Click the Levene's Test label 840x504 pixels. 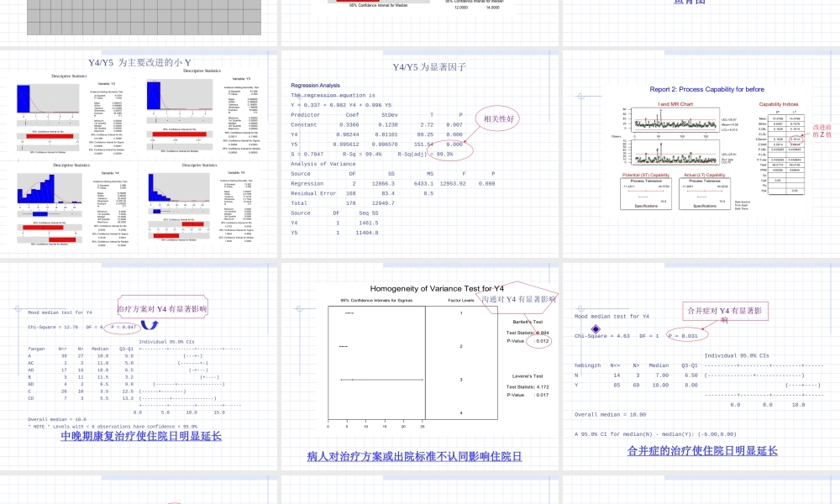point(528,376)
